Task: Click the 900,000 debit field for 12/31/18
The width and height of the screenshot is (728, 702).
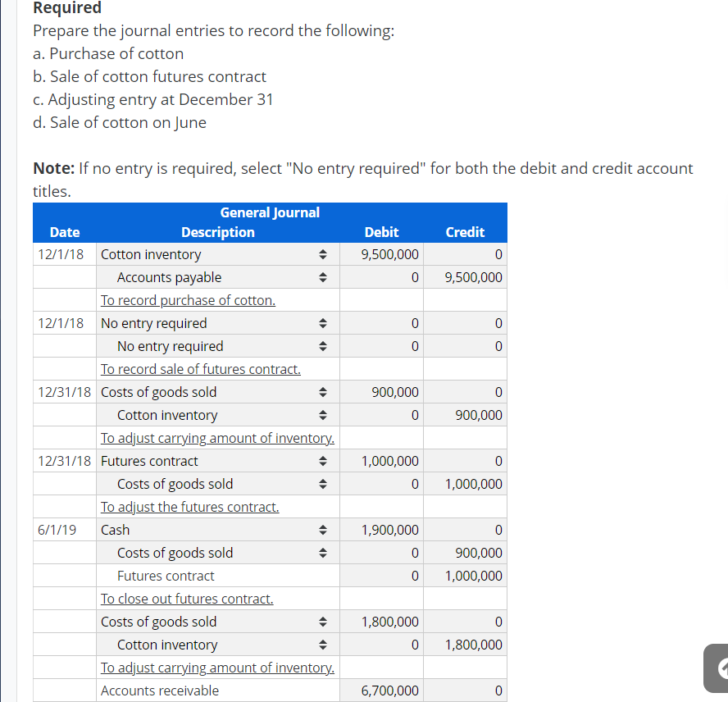Action: click(x=382, y=392)
